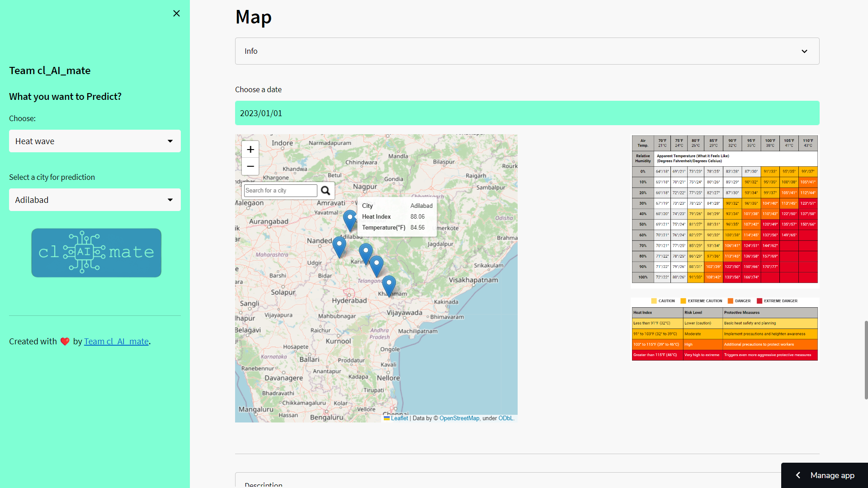Click the Hyderabad label on the map
The height and width of the screenshot is (488, 868).
(349, 300)
